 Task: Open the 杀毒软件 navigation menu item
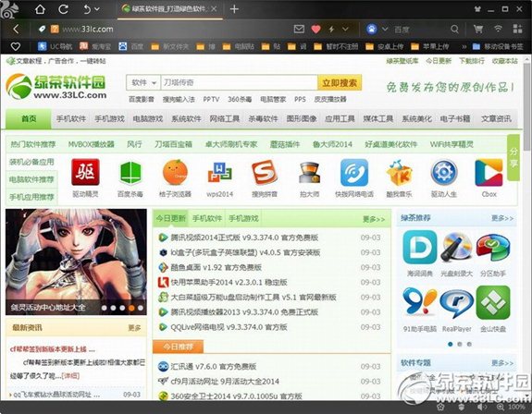click(x=263, y=118)
